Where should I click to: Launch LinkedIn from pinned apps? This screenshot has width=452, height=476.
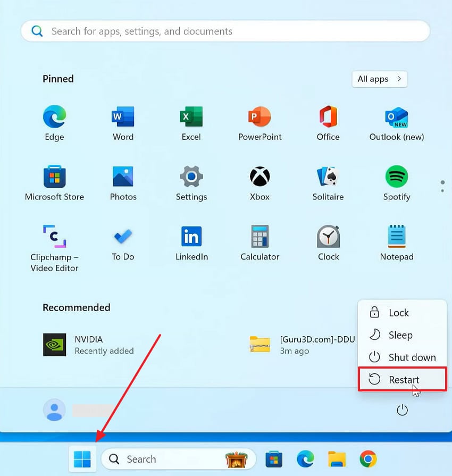click(191, 243)
